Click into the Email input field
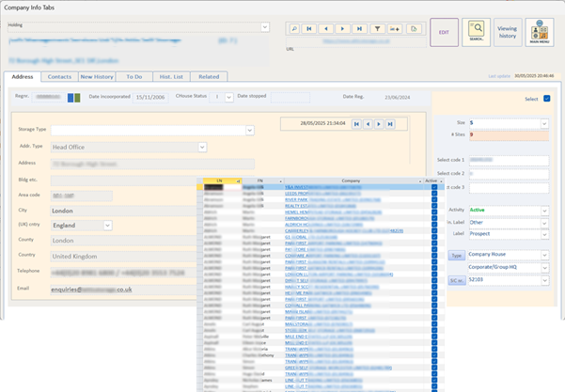565x392 pixels. pyautogui.click(x=122, y=290)
